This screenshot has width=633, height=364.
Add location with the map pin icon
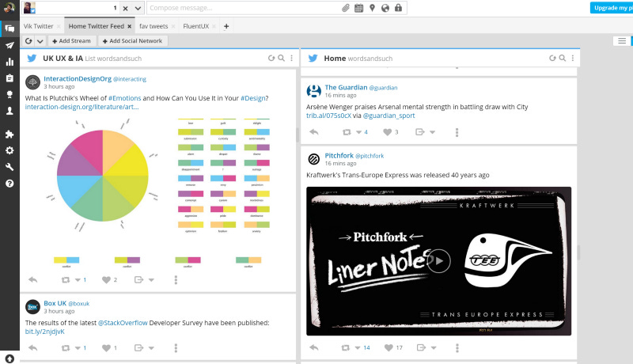click(372, 8)
